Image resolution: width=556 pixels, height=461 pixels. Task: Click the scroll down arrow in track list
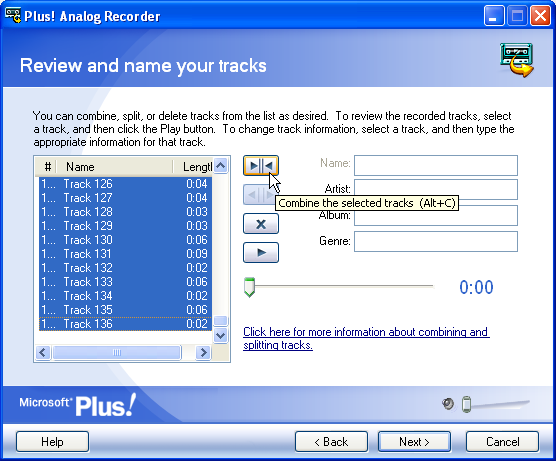click(221, 335)
